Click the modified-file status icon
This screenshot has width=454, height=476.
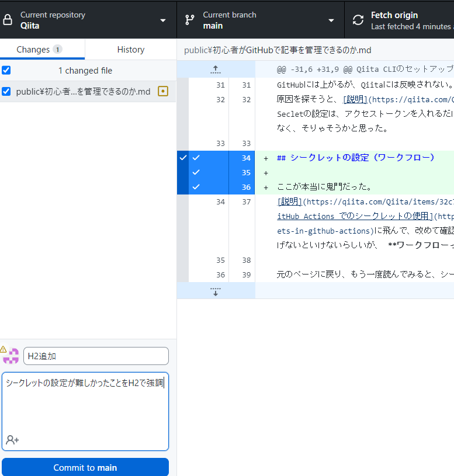coord(163,91)
